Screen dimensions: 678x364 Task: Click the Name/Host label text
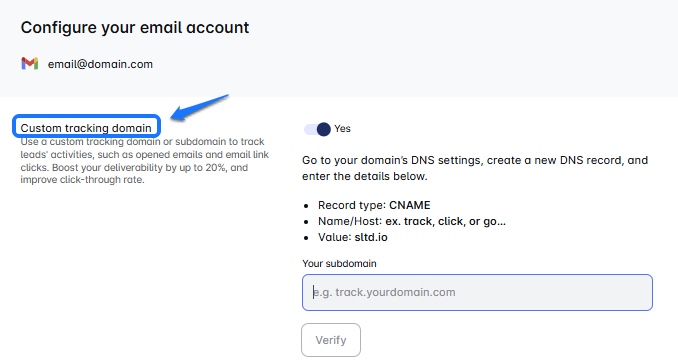pyautogui.click(x=350, y=221)
